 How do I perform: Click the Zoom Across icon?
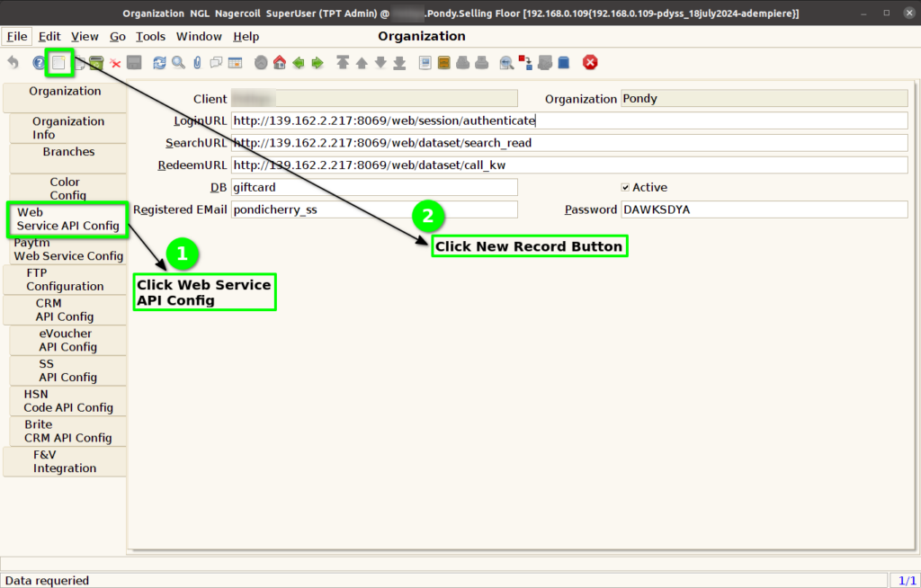506,62
